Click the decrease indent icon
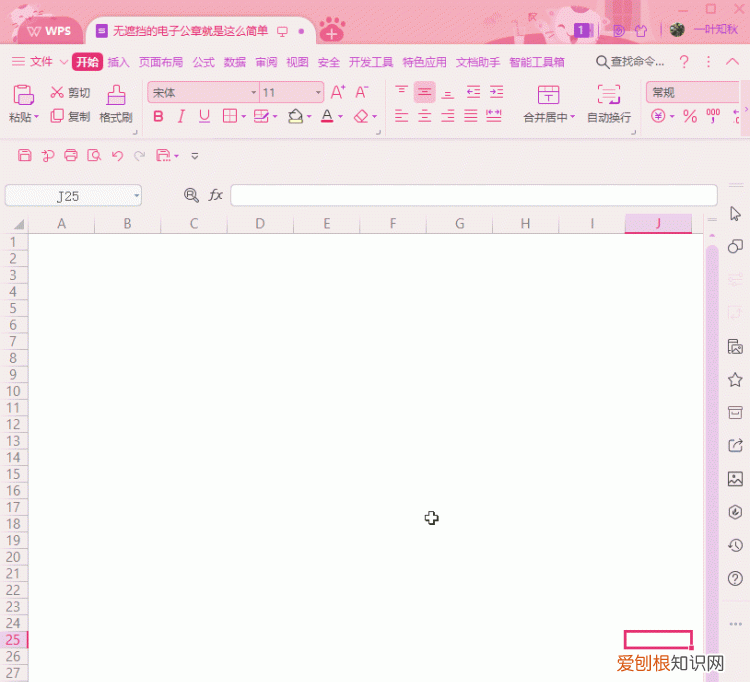Image resolution: width=750 pixels, height=682 pixels. (x=473, y=92)
